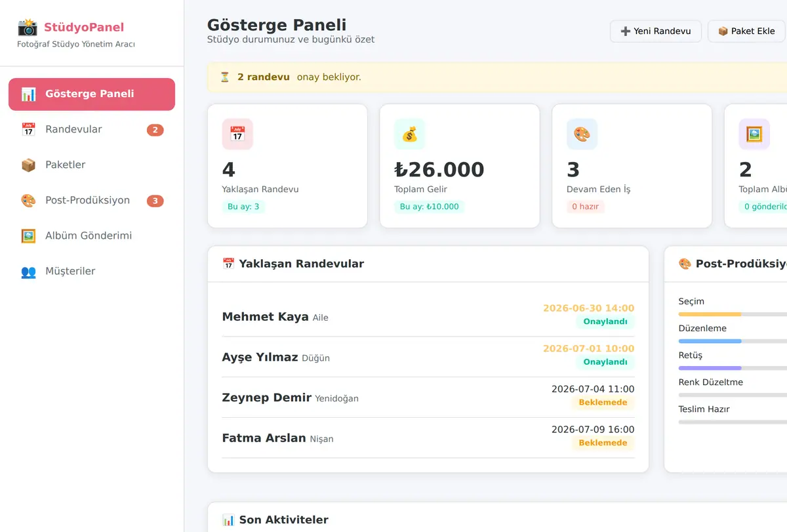
Task: Click the Randevular calendar icon in sidebar
Action: pyautogui.click(x=28, y=129)
